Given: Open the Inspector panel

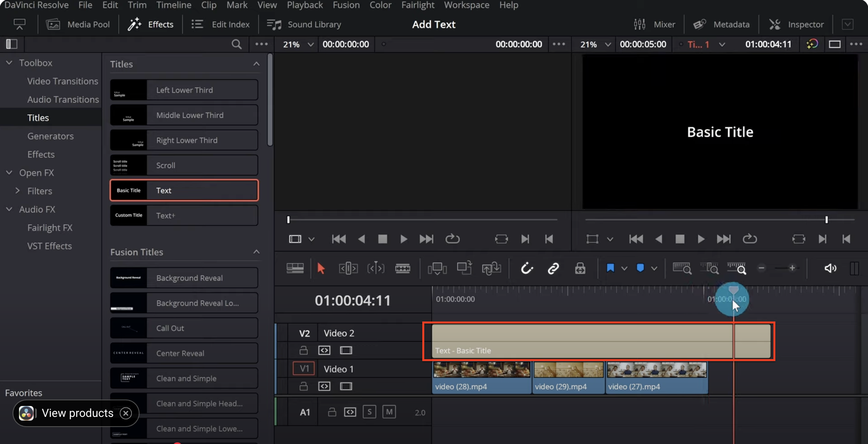Looking at the screenshot, I should (796, 24).
